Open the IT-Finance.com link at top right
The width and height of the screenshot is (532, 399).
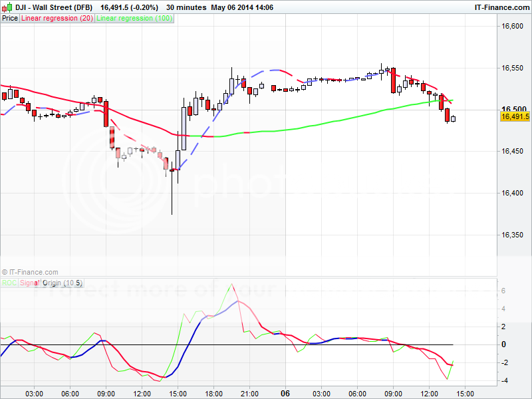click(x=502, y=7)
